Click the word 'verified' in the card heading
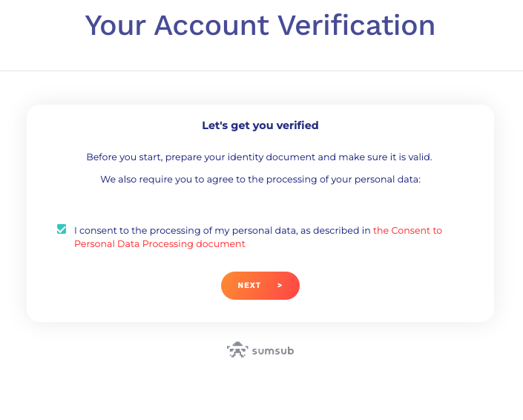 point(297,125)
